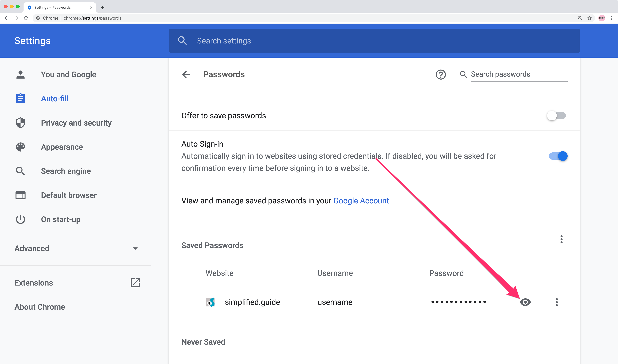Screen dimensions: 618x364
Task: Click the simplified.guide favicon
Action: coord(210,302)
